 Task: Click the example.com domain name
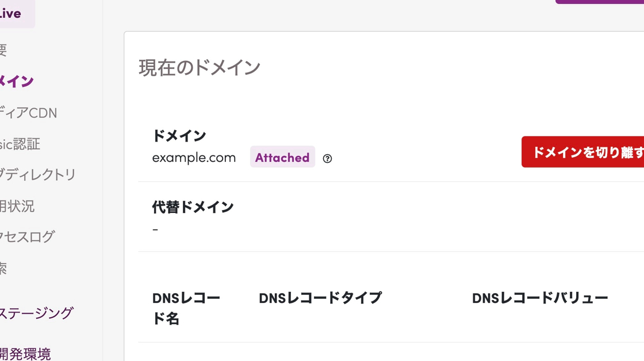194,158
